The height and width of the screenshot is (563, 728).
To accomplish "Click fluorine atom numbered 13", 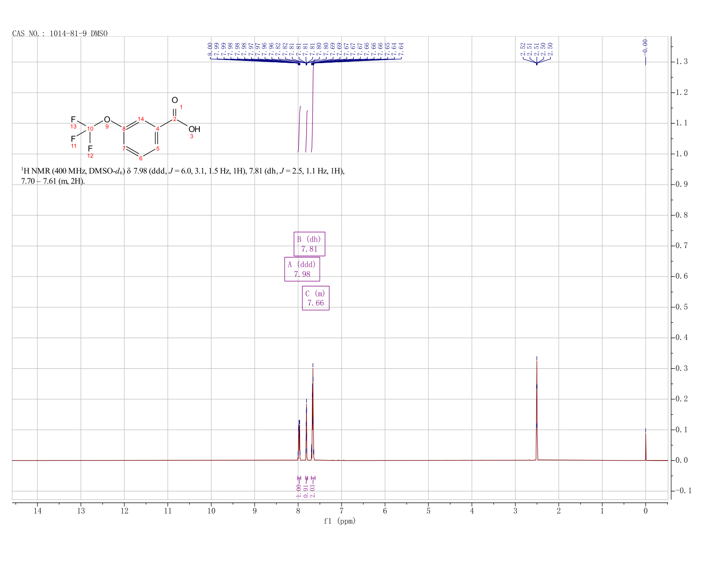I will click(73, 120).
